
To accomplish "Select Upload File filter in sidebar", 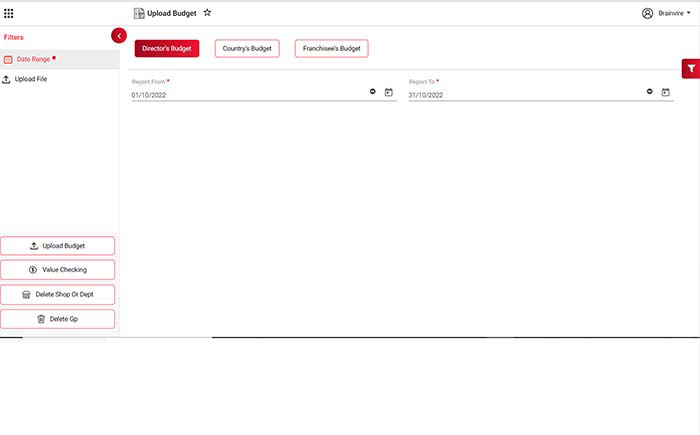I will 30,78.
